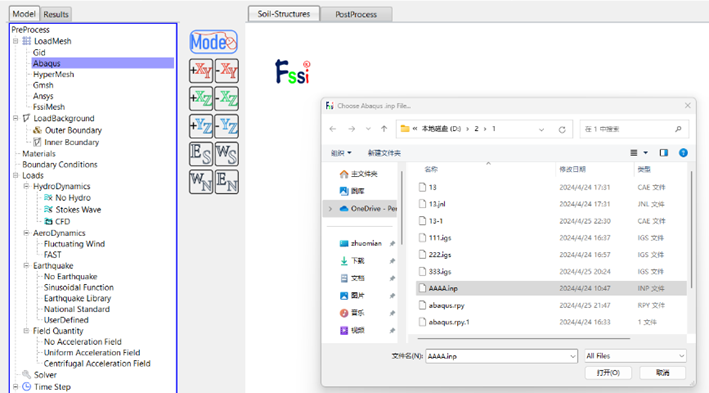Collapse the HydroDynamics tree node
Image resolution: width=709 pixels, height=393 pixels.
tap(26, 186)
